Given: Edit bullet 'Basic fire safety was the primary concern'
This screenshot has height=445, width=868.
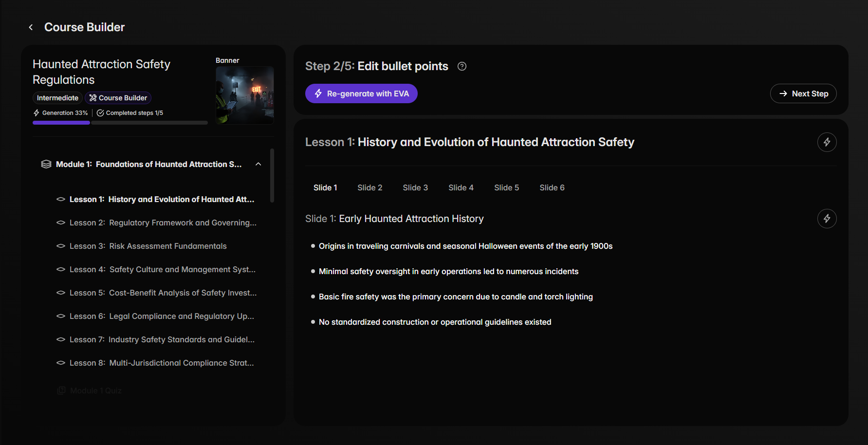Looking at the screenshot, I should (456, 297).
